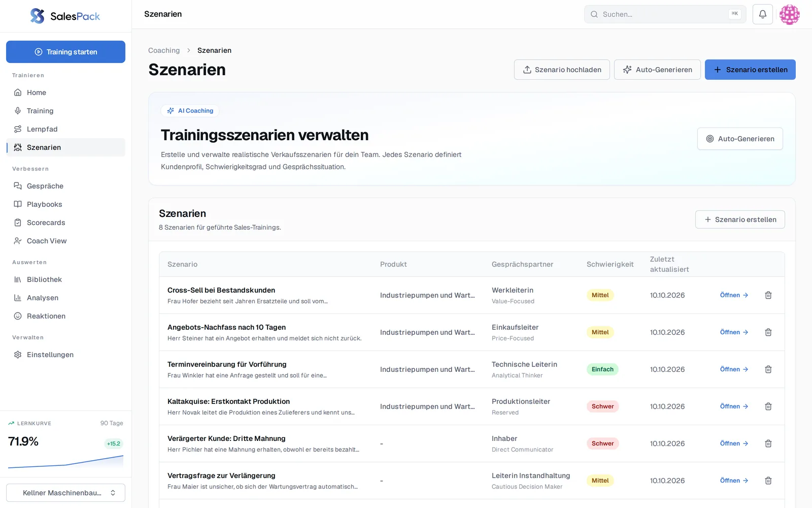Image resolution: width=812 pixels, height=508 pixels.
Task: Focus the Suchen search field
Action: (665, 14)
